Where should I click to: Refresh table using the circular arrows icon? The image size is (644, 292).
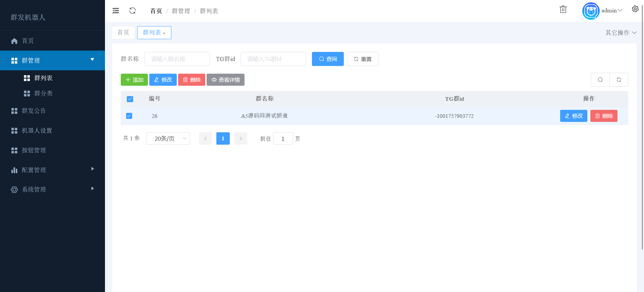point(619,80)
